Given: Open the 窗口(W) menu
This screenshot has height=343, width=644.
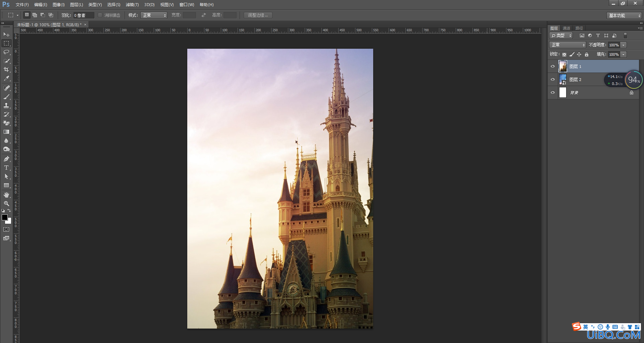Looking at the screenshot, I should (x=187, y=5).
